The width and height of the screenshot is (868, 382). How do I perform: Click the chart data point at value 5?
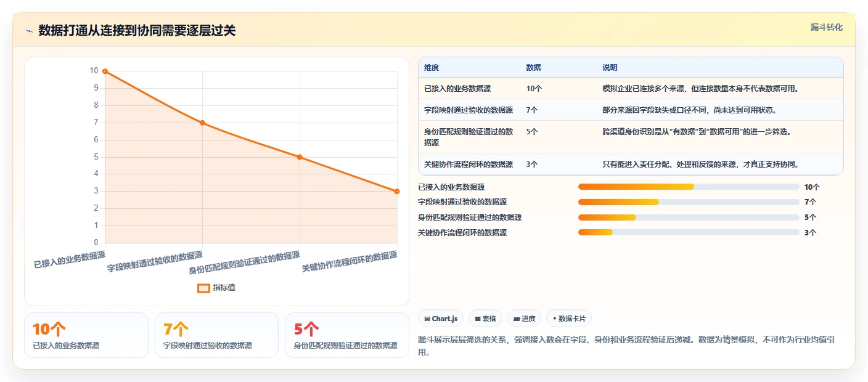tap(300, 157)
